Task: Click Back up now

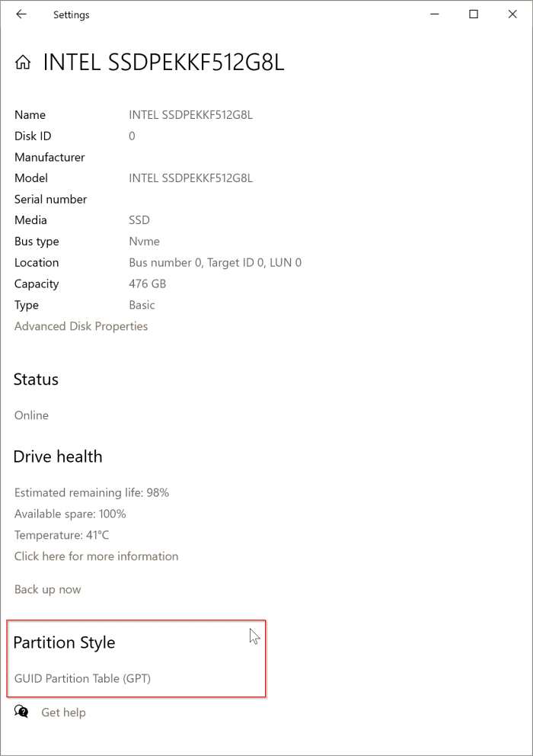Action: (47, 589)
